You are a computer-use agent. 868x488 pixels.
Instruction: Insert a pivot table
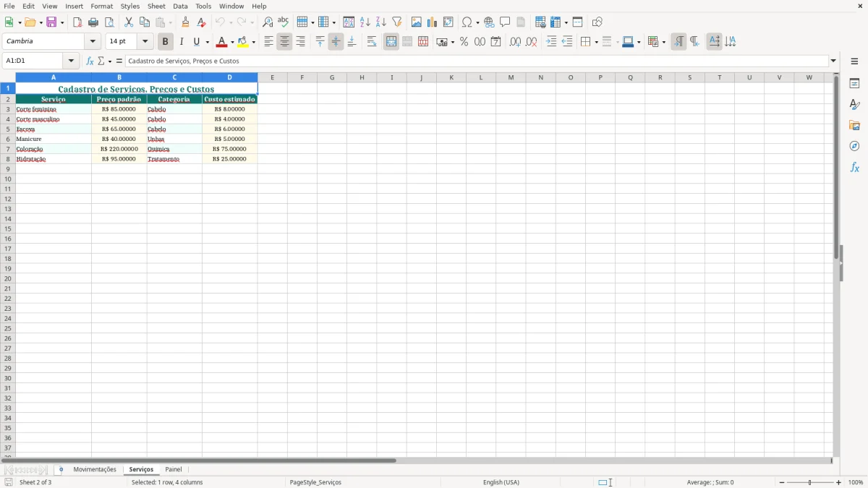pos(448,22)
